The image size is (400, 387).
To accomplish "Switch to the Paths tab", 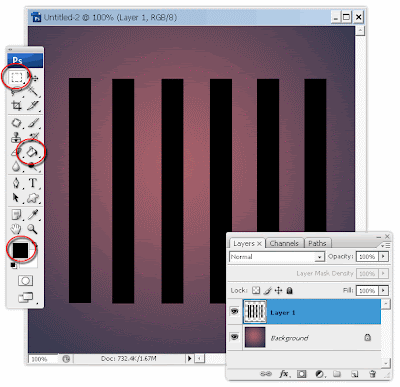I will pos(317,243).
